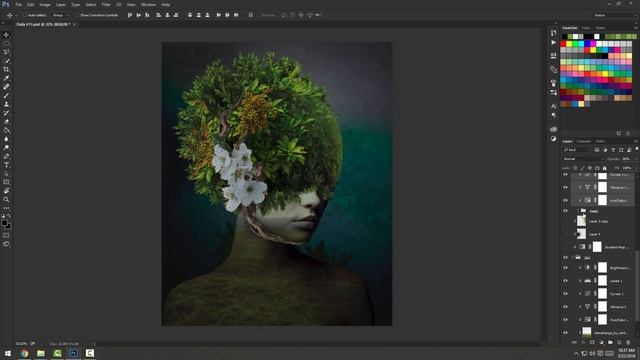640x360 pixels.
Task: Open the Image menu
Action: click(45, 4)
